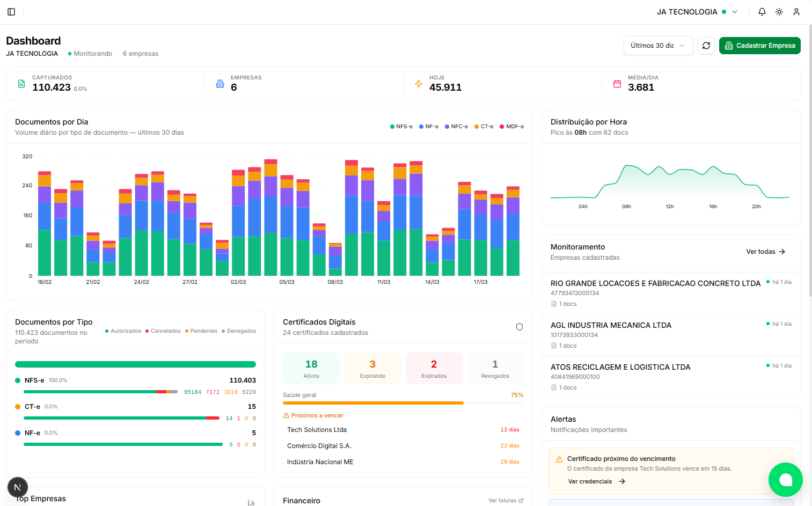Click the Hoje value 45.911
This screenshot has height=506, width=812.
(x=445, y=87)
